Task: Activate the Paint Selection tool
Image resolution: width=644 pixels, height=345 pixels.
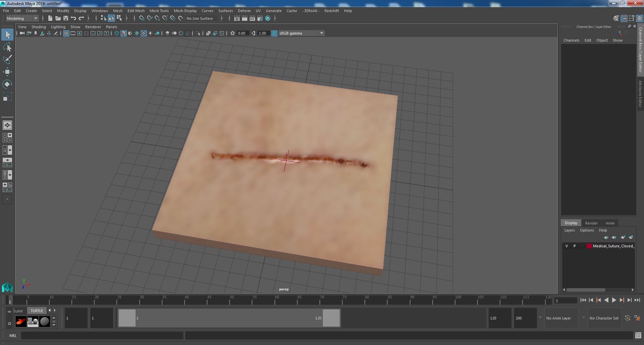Action: tap(7, 59)
